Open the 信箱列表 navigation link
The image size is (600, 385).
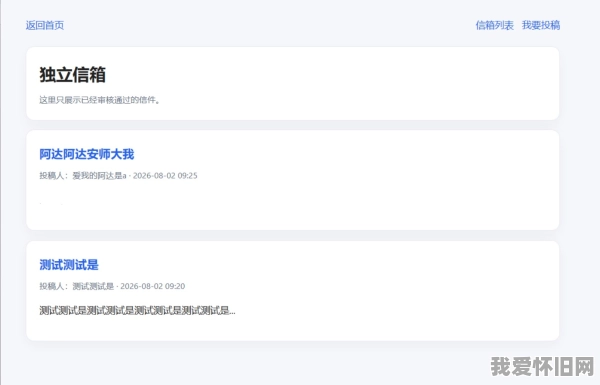(x=494, y=25)
